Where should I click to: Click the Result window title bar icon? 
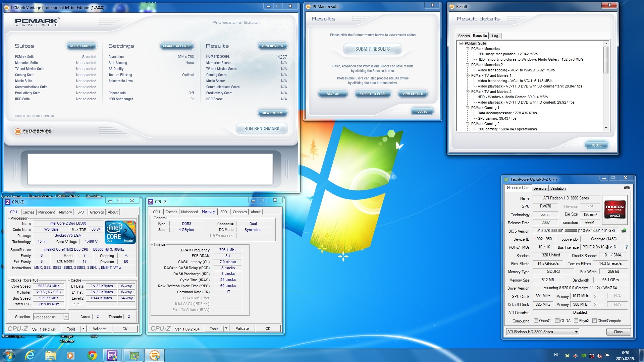(452, 6)
